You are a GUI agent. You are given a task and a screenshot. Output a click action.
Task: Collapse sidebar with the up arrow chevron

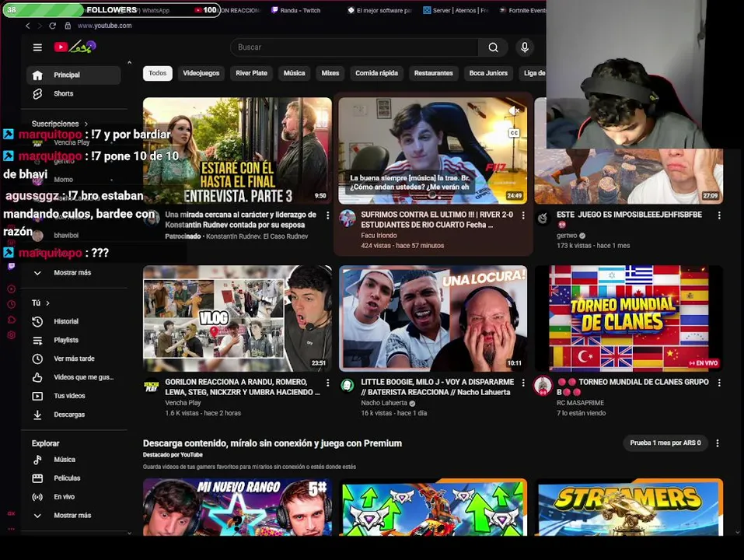point(129,63)
